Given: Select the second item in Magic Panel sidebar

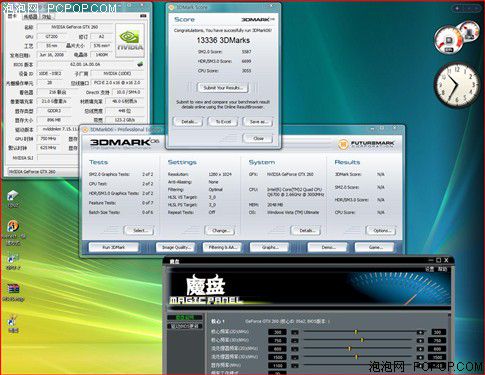Looking at the screenshot, I should 185,326.
